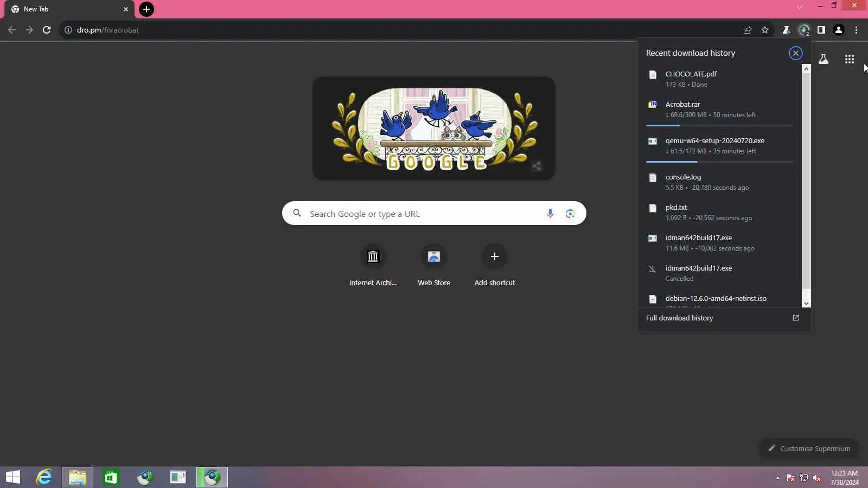This screenshot has height=488, width=868.
Task: Click the qemu setup download progress bar
Action: (719, 162)
